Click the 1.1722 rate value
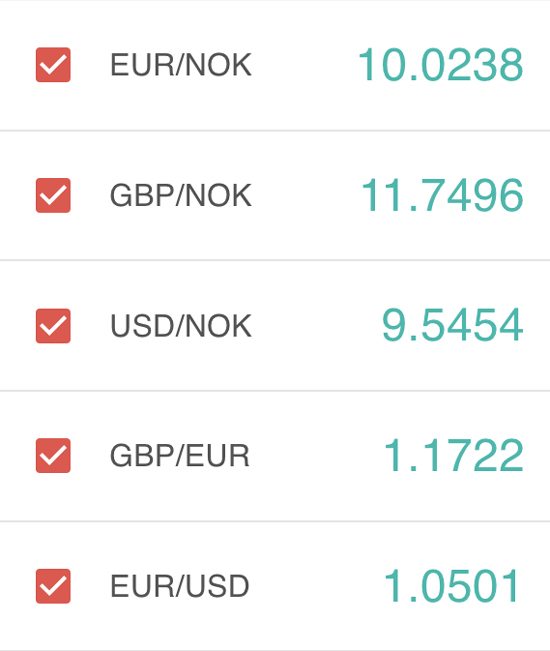This screenshot has width=550, height=651. 453,455
